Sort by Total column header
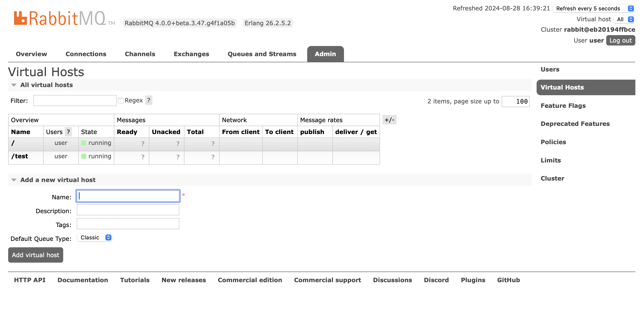The image size is (644, 320). [x=195, y=132]
